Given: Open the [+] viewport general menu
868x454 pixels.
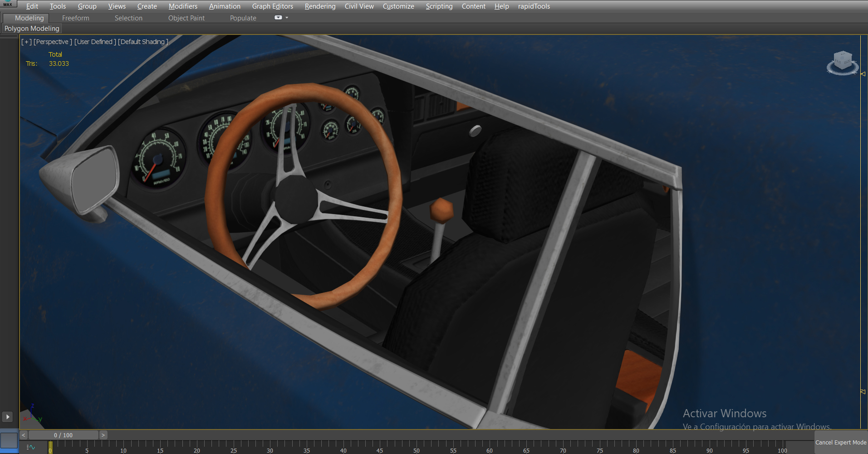Looking at the screenshot, I should click(26, 42).
